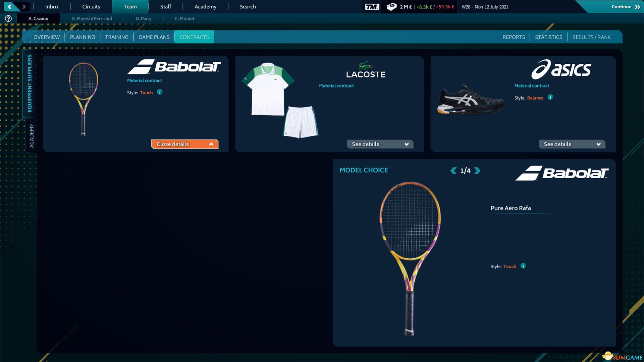Open the help question mark icon
644x362 pixels.
tap(8, 18)
